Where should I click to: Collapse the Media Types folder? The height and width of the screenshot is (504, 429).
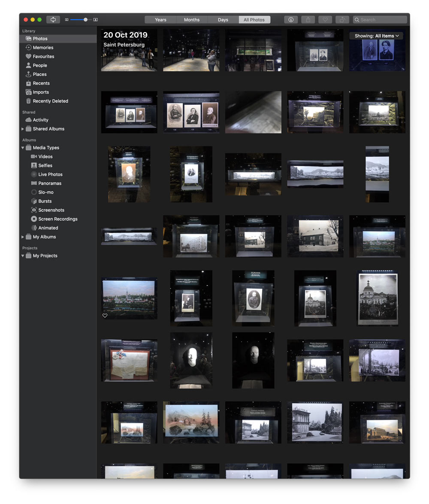pos(23,148)
